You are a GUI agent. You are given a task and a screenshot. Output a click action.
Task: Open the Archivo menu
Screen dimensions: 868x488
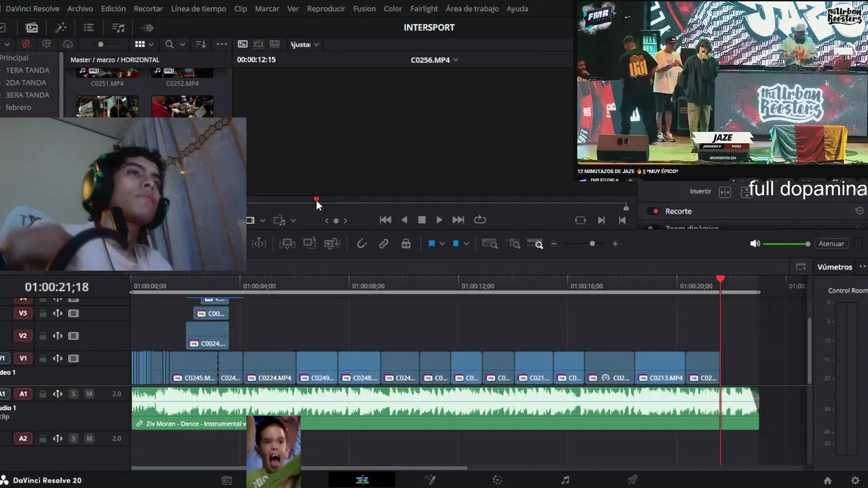(x=80, y=9)
